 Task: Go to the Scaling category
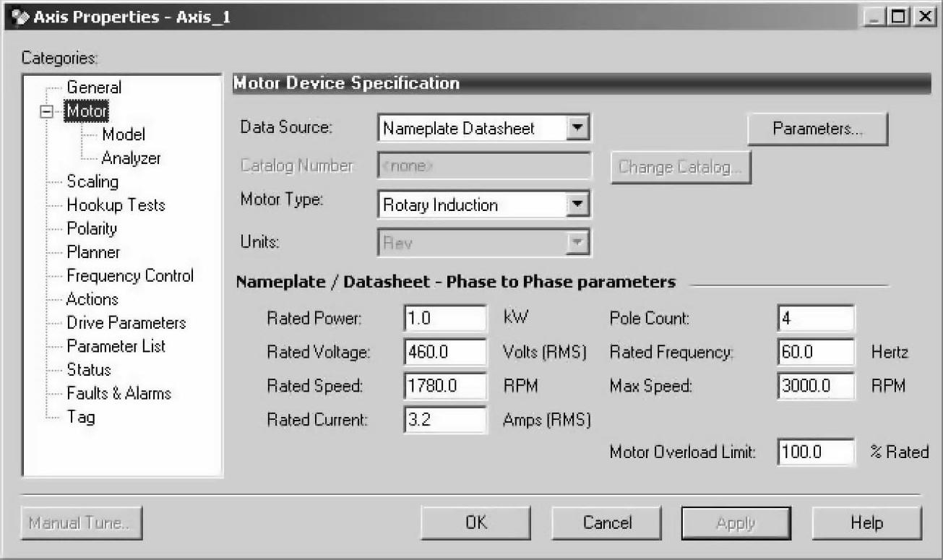coord(92,181)
